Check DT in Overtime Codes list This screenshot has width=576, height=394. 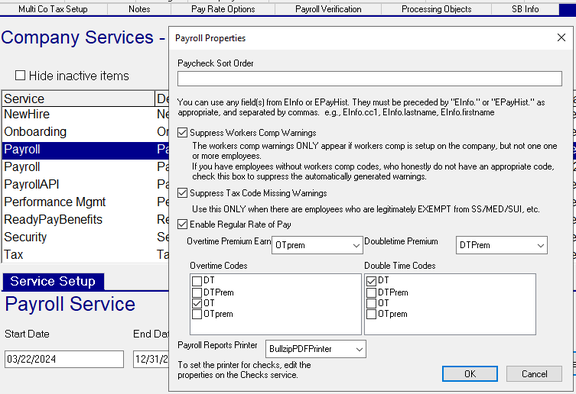197,281
